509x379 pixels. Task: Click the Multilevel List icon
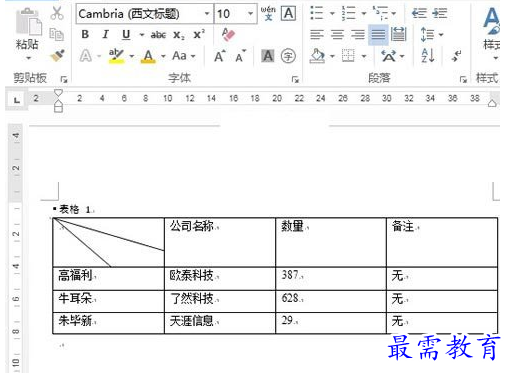coord(380,13)
